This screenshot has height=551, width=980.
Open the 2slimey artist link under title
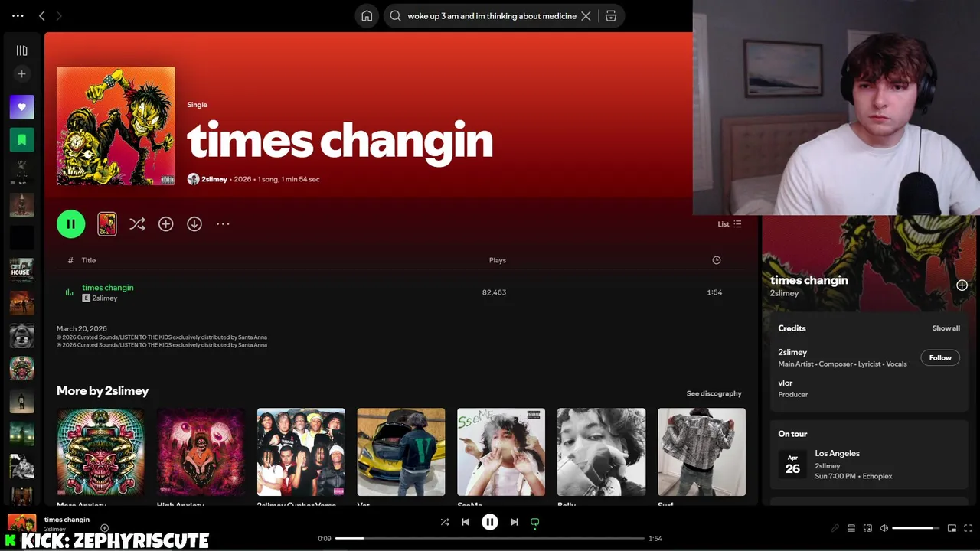214,179
